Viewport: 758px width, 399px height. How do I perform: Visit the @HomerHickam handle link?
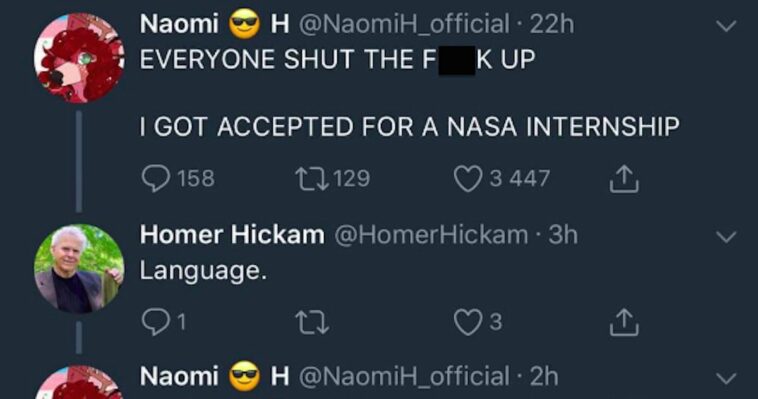(431, 235)
